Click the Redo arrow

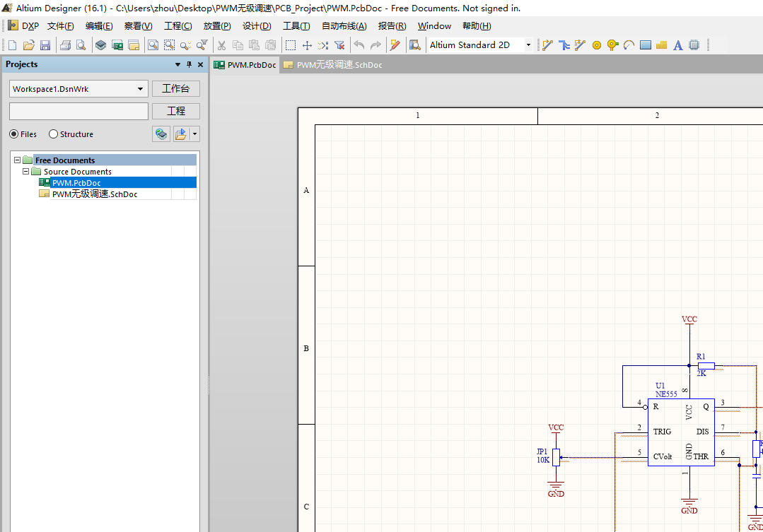tap(375, 45)
